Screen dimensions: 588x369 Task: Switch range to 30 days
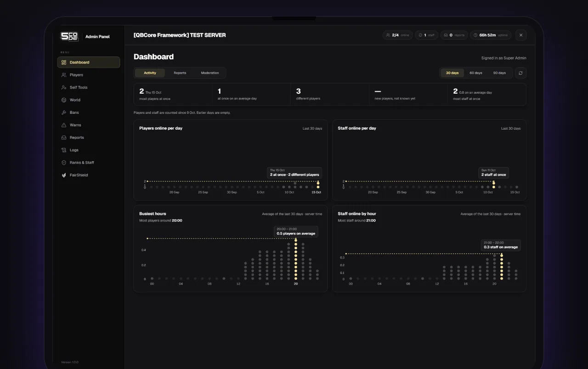(452, 73)
